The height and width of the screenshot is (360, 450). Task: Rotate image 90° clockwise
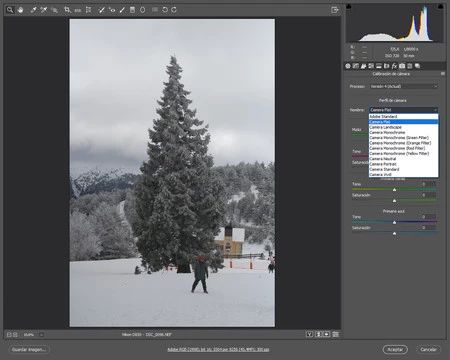click(x=174, y=10)
